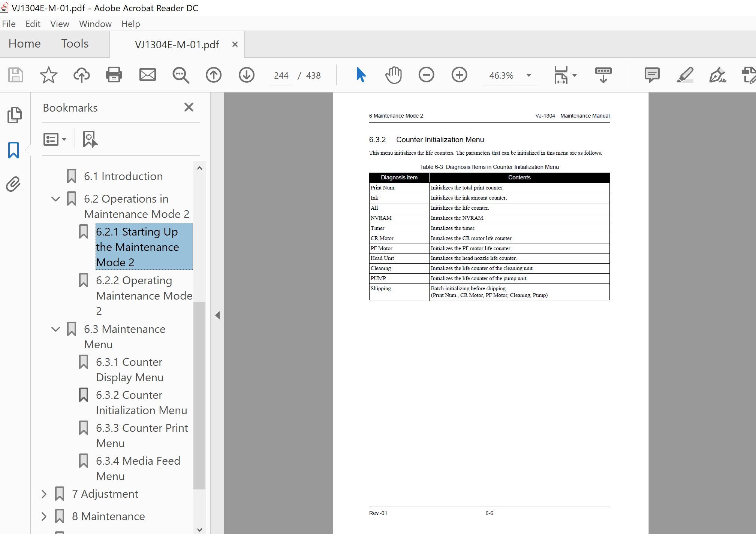The image size is (756, 534).
Task: Click bookmarks scrollbar up arrow
Action: click(199, 168)
